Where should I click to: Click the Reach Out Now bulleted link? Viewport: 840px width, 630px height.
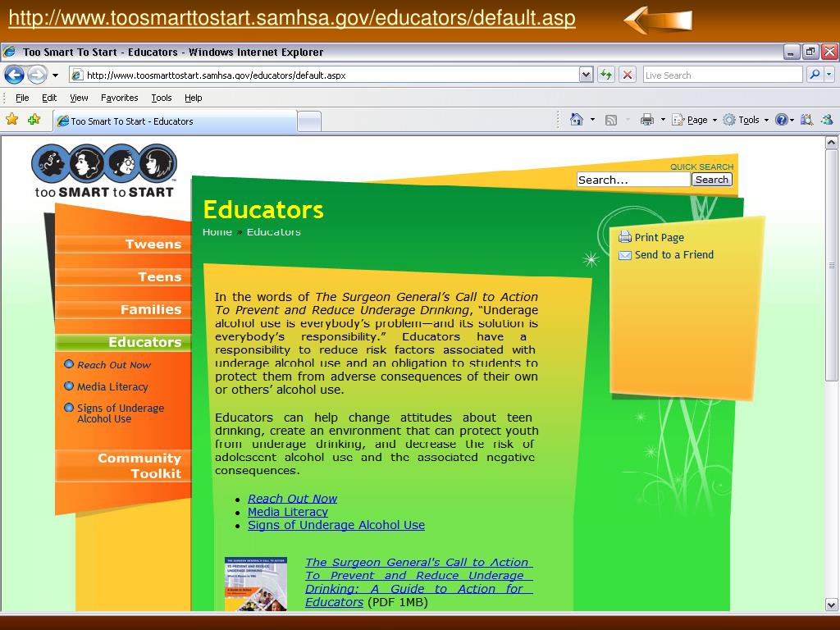tap(293, 499)
